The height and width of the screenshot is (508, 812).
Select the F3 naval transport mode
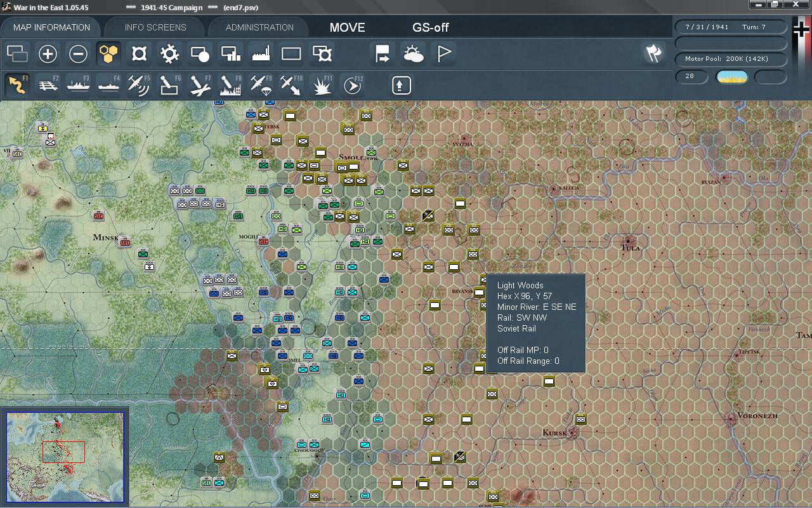point(78,85)
